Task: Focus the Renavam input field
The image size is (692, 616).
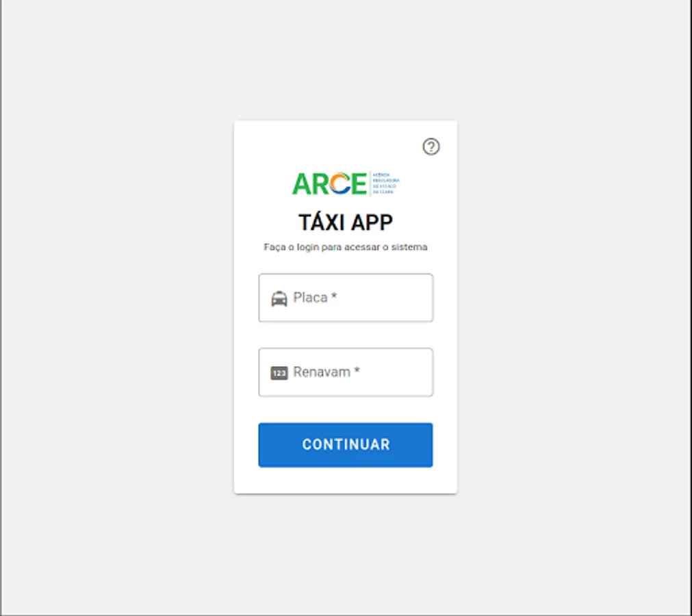Action: click(x=346, y=372)
